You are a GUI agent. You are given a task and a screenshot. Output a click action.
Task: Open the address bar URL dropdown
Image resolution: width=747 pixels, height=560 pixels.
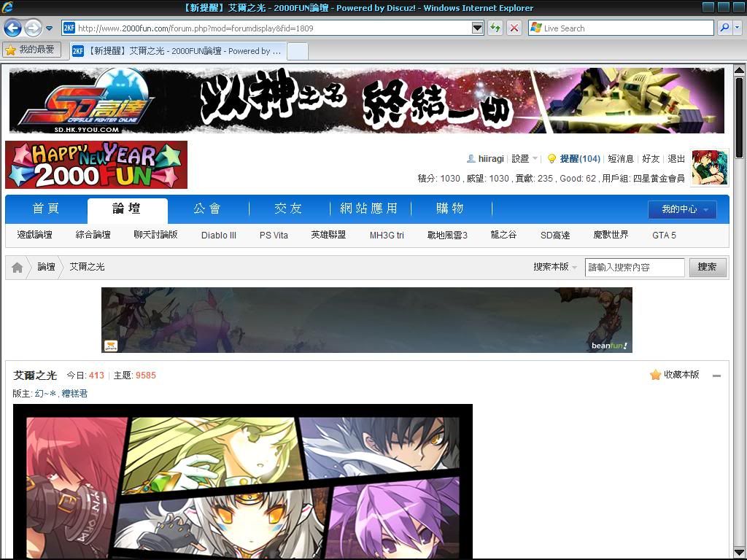pyautogui.click(x=478, y=28)
